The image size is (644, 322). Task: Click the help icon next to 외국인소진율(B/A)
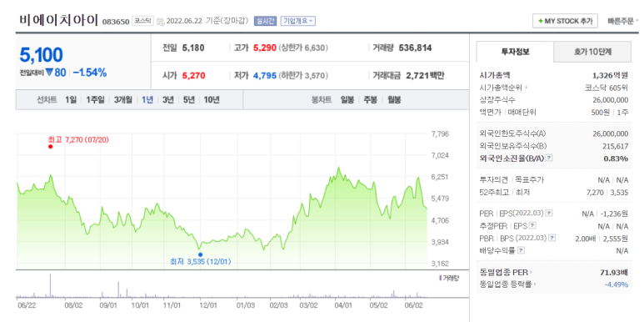click(549, 158)
